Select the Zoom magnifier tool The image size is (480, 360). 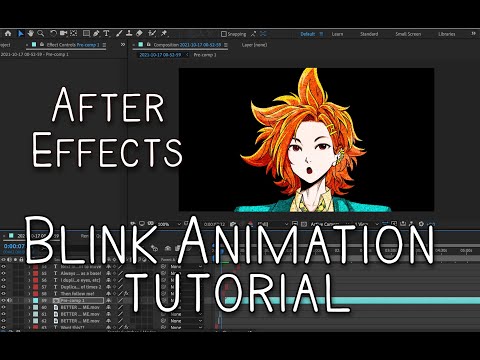click(41, 33)
